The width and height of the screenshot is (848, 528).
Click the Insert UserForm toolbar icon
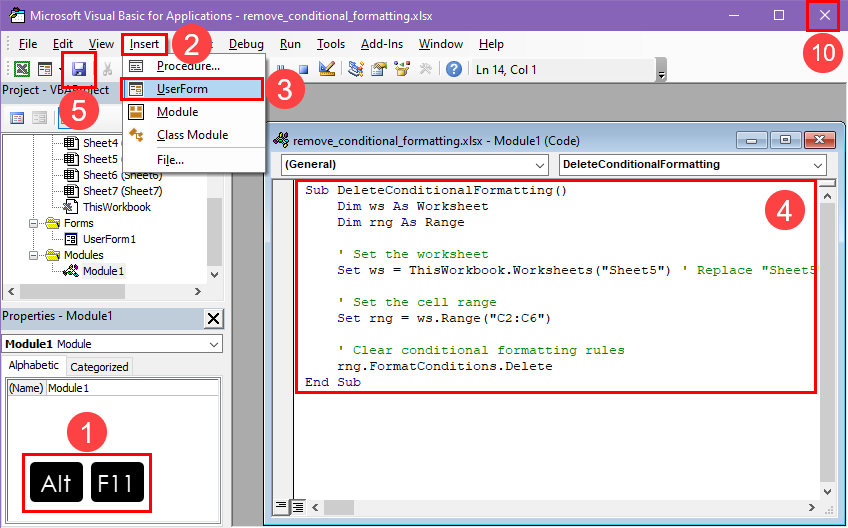point(45,69)
